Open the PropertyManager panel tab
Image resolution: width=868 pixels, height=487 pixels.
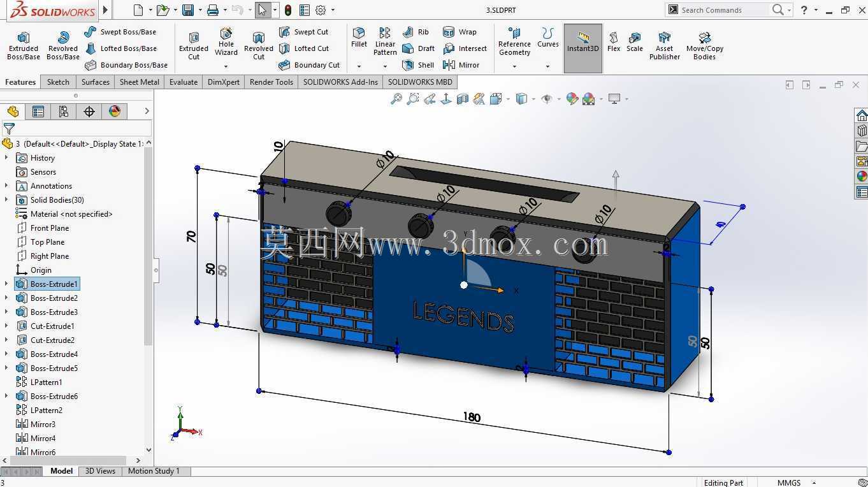[38, 112]
